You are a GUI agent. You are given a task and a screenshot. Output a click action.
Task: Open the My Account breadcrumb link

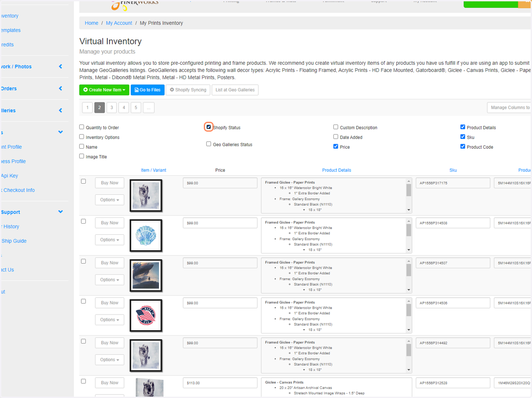click(x=119, y=23)
